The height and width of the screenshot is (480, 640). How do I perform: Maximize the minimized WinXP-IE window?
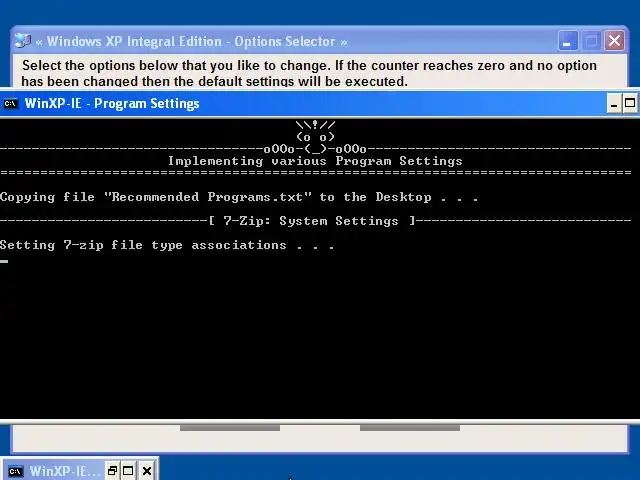click(x=128, y=471)
